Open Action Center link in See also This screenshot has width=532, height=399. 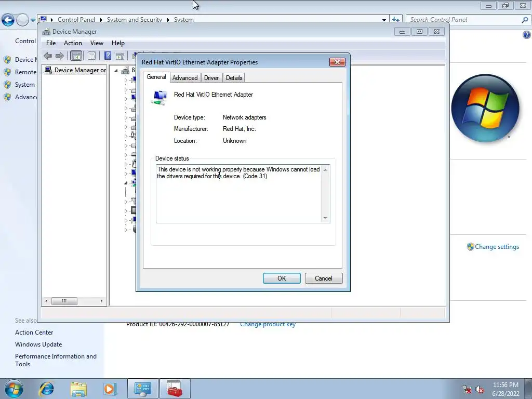[x=34, y=332]
